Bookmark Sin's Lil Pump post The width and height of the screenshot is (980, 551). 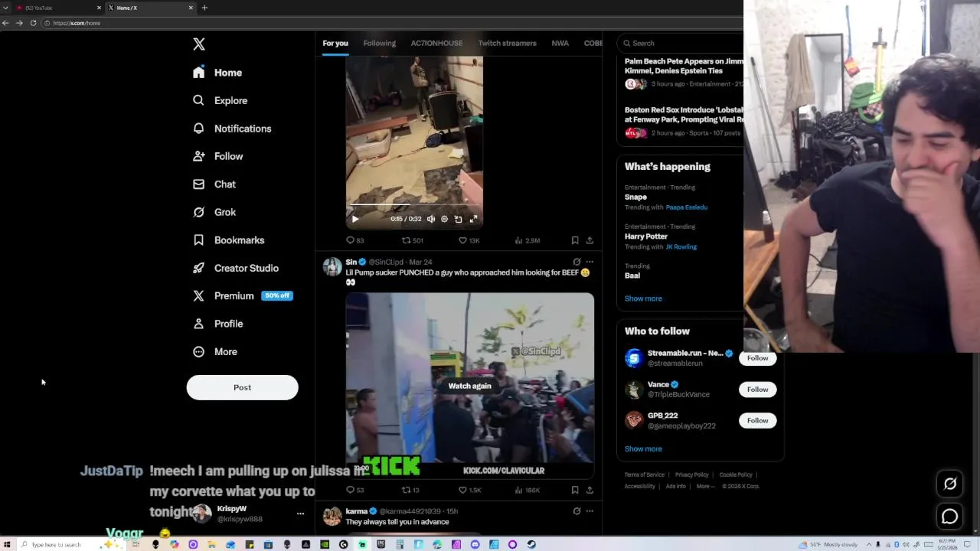[x=575, y=490]
